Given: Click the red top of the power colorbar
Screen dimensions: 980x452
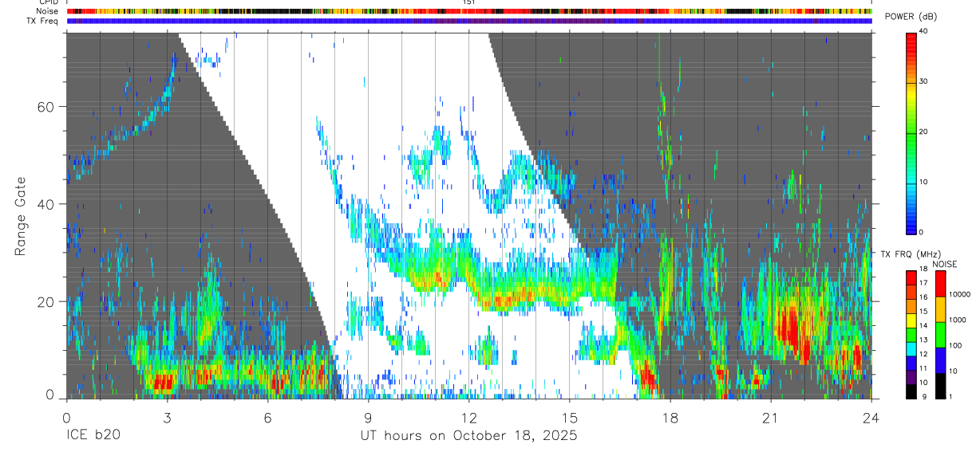Looking at the screenshot, I should click(x=911, y=40).
